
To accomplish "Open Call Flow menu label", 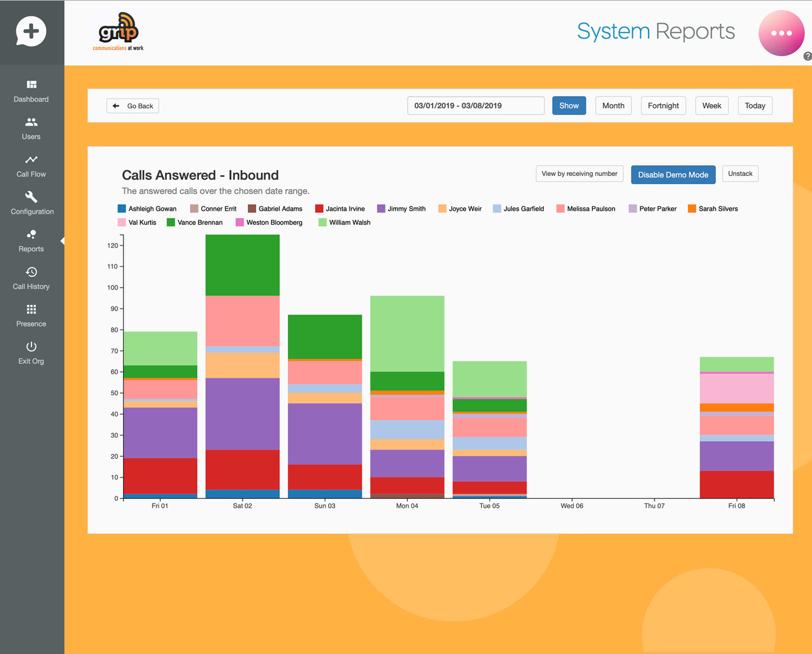I will point(31,174).
